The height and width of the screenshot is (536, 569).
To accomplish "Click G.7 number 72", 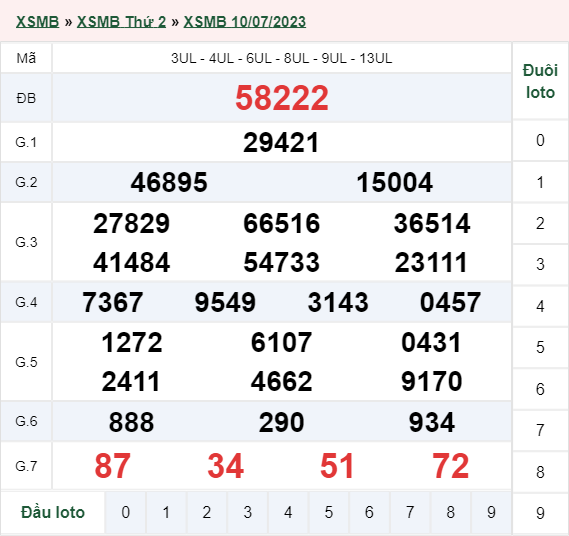I will click(x=451, y=466).
